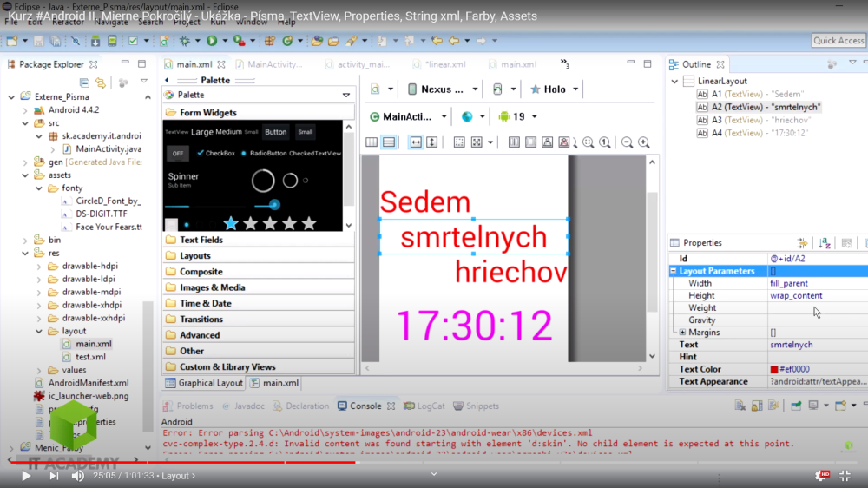
Task: Open the Nexus device dropdown
Action: [x=450, y=89]
